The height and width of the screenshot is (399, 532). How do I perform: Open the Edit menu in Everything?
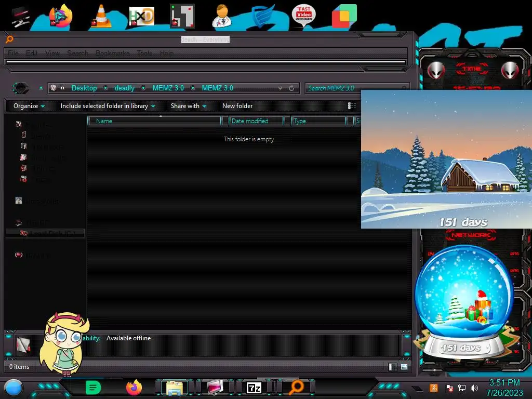pos(32,53)
